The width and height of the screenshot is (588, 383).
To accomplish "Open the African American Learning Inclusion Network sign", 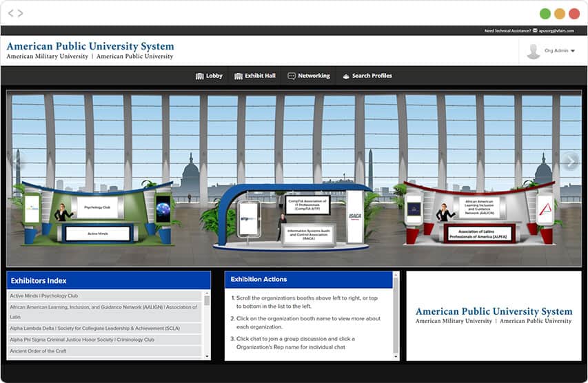I will click(x=480, y=207).
